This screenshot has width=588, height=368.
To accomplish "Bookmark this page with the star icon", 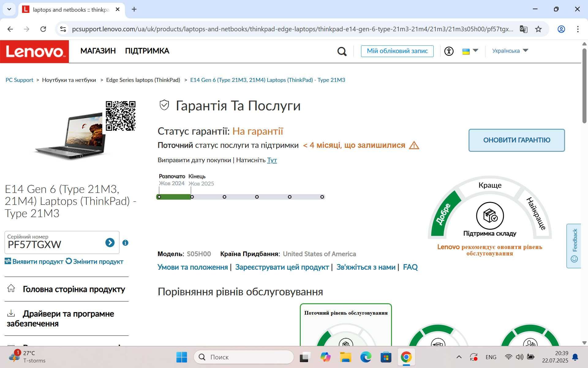I will [x=538, y=29].
